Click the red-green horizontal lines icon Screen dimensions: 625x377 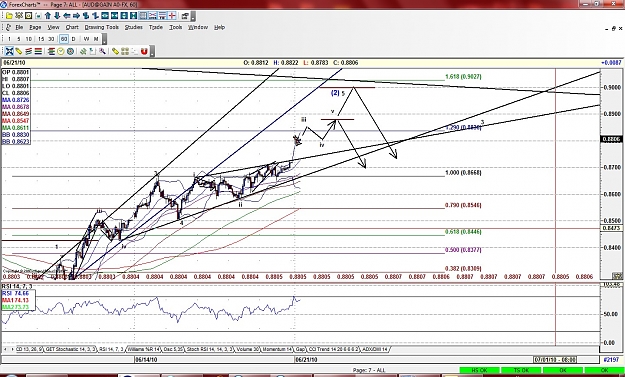38,51
